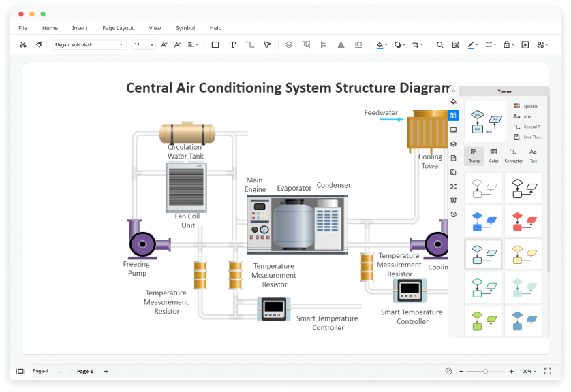
Task: Click the Sprinkle color scheme option
Action: coord(526,106)
